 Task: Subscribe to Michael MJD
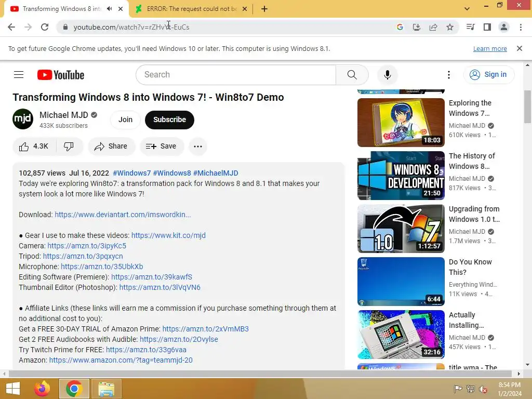(x=170, y=120)
